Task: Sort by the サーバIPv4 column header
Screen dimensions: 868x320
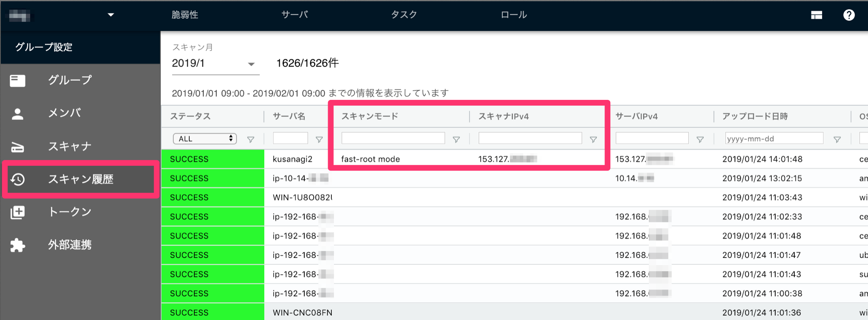Action: click(x=636, y=117)
